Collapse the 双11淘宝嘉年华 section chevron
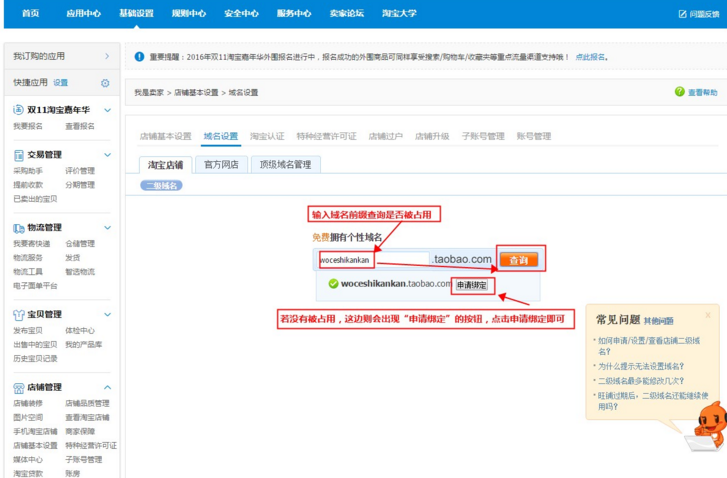 tap(108, 110)
